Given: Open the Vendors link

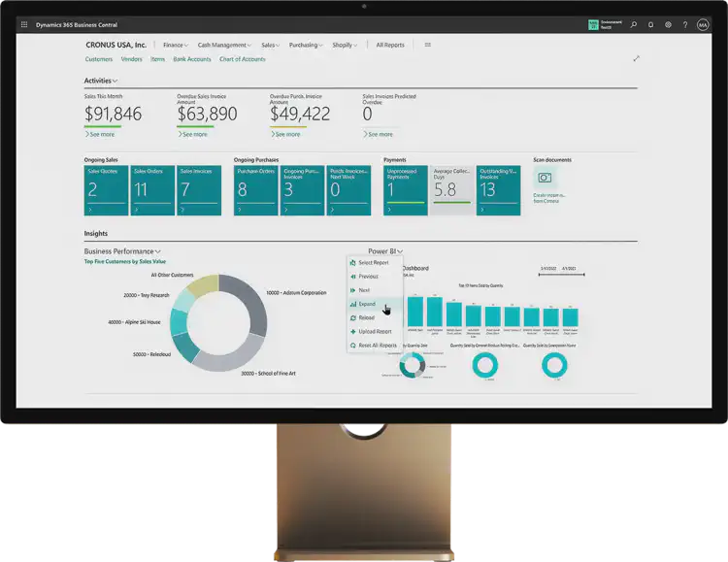Looking at the screenshot, I should (131, 59).
